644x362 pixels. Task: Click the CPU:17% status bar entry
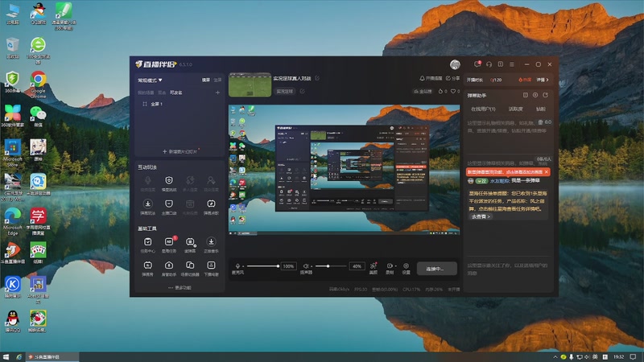411,290
